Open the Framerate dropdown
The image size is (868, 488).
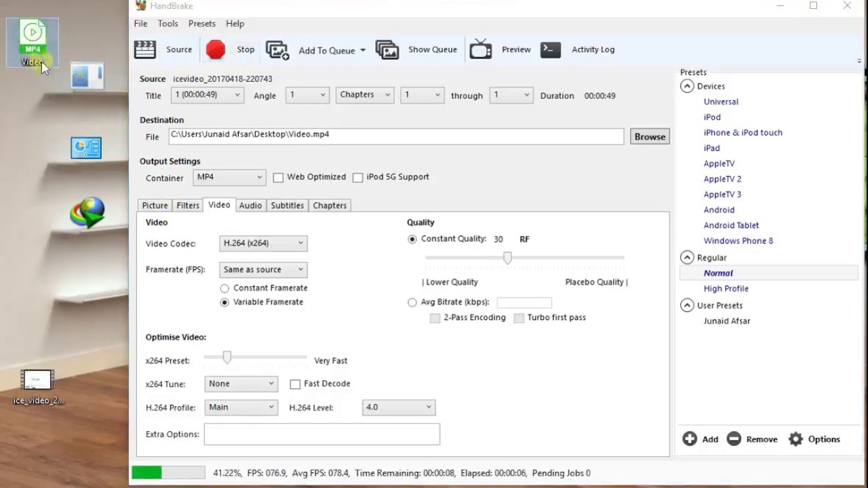coord(263,270)
